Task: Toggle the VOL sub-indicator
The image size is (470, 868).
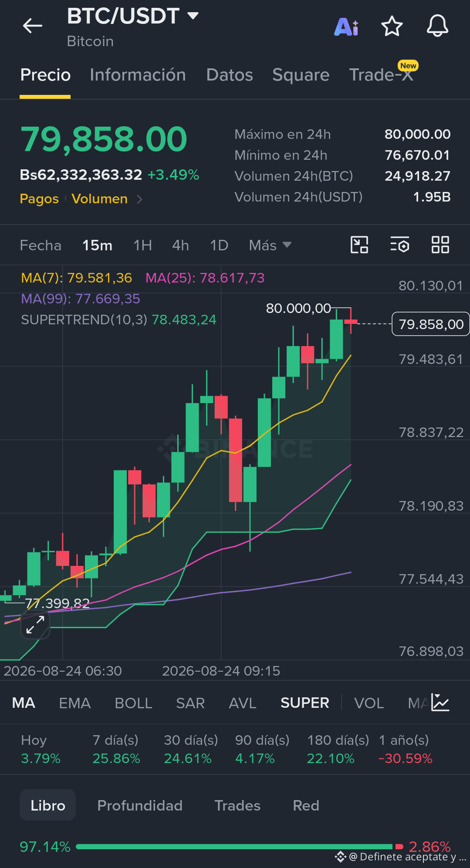Action: click(x=369, y=703)
